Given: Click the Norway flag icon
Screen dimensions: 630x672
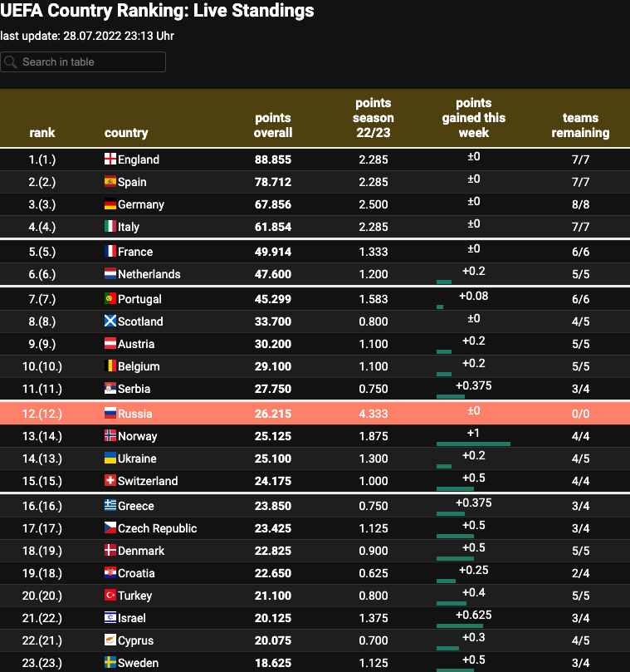Looking at the screenshot, I should click(x=110, y=436).
